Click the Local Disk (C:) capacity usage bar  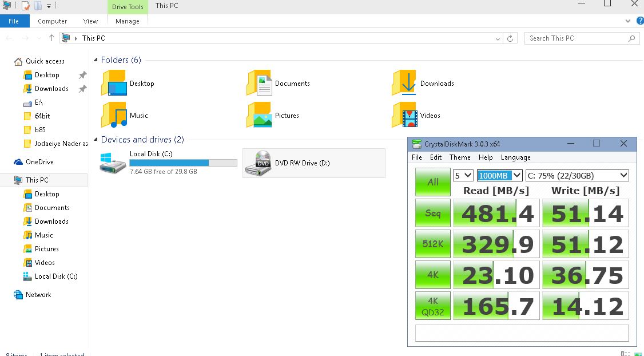[183, 163]
